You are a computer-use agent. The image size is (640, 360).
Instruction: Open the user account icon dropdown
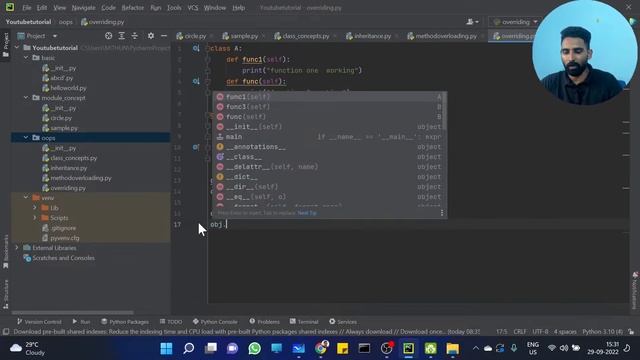[x=472, y=22]
